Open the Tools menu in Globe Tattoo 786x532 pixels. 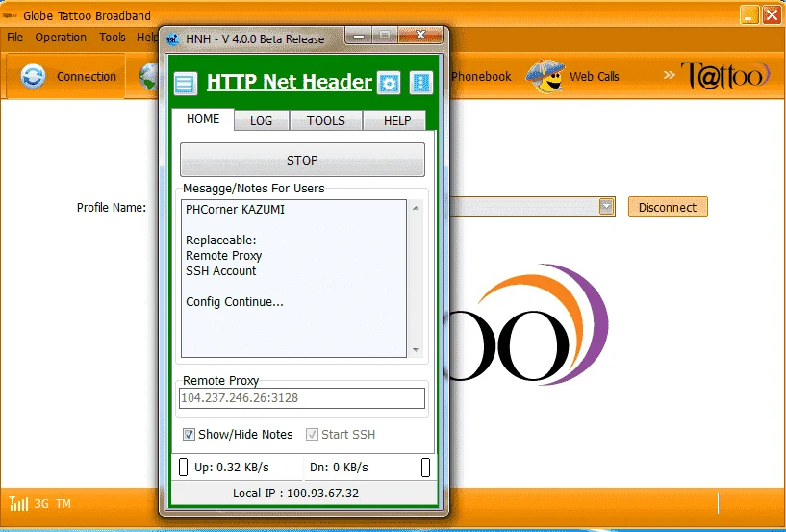pyautogui.click(x=113, y=38)
